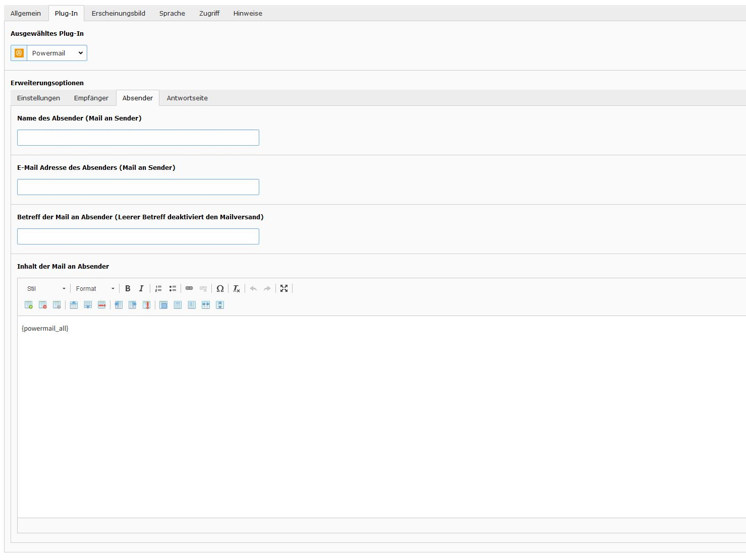Open the special character (Omega) picker
The height and width of the screenshot is (560, 746).
click(x=220, y=288)
